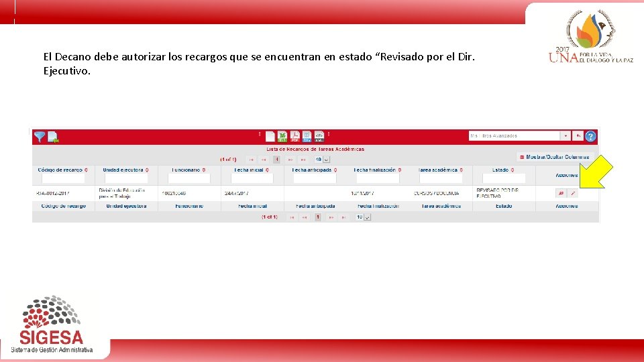Viewport: 644px width, 362px height.
Task: Click the Fecha finalización filter field
Action: click(x=378, y=178)
